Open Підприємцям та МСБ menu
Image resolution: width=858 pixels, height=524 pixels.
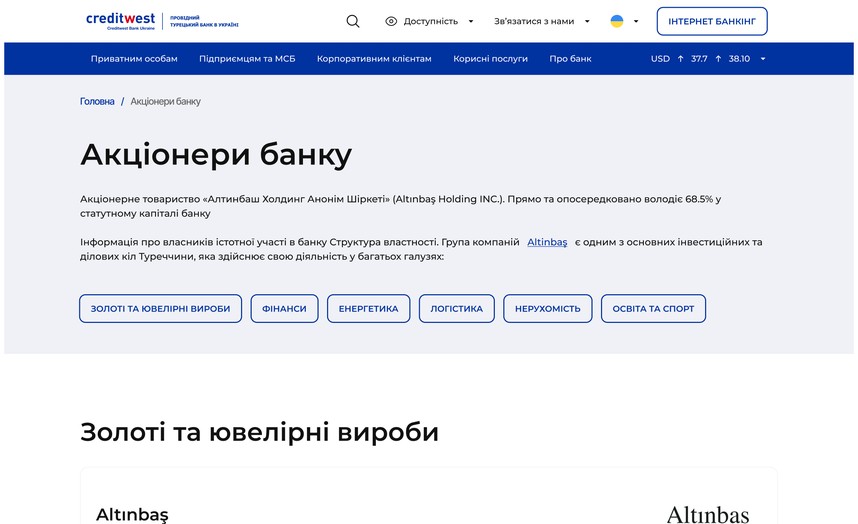coord(247,59)
